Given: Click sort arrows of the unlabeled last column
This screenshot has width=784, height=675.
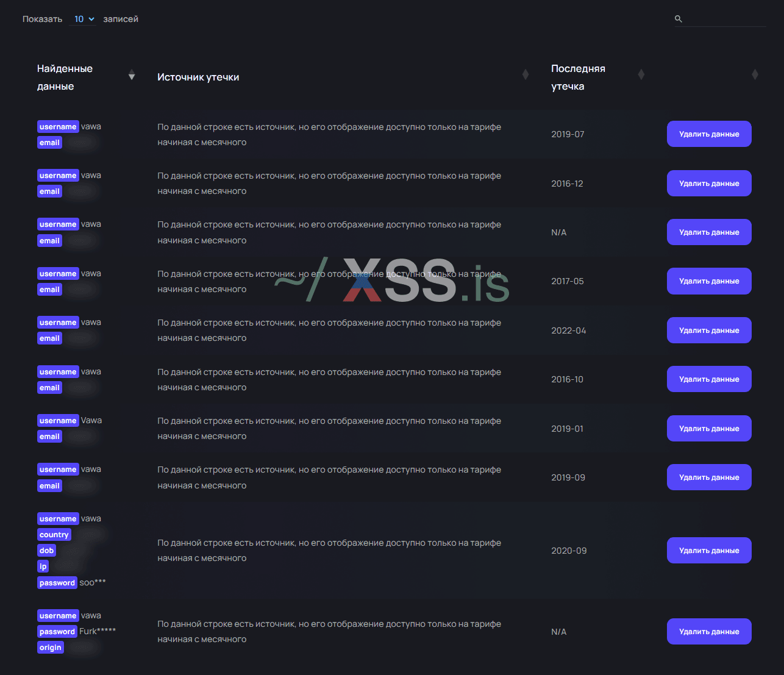Looking at the screenshot, I should click(755, 74).
